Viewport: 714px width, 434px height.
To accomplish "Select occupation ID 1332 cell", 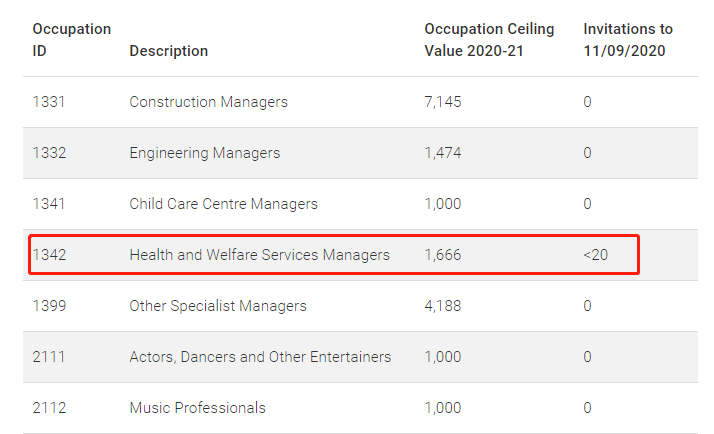I will 49,153.
